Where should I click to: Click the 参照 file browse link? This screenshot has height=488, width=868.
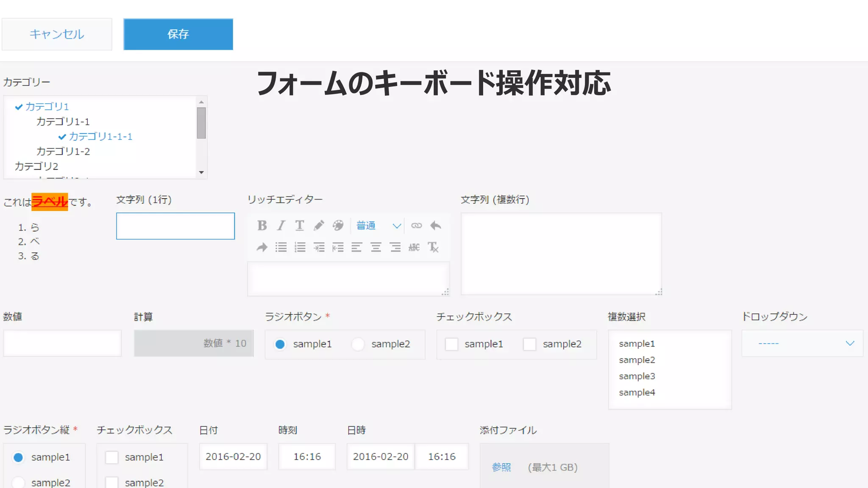click(x=501, y=467)
